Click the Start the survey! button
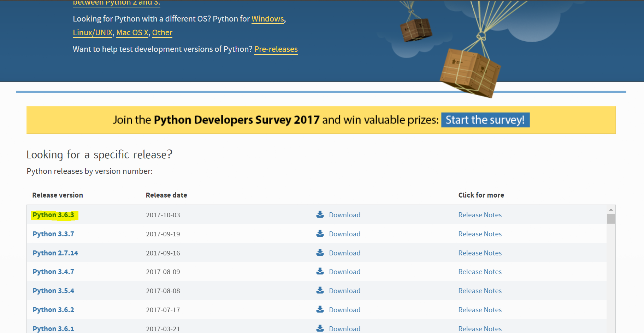Image resolution: width=644 pixels, height=333 pixels. click(x=485, y=120)
